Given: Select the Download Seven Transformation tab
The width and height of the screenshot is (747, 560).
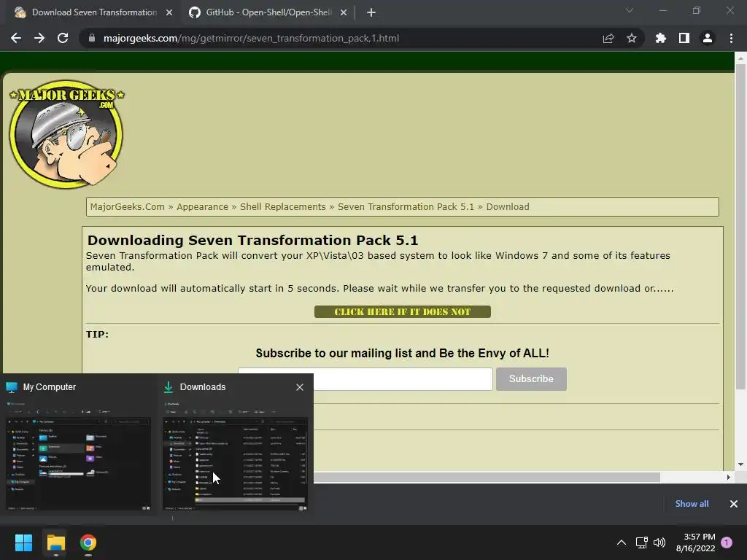Looking at the screenshot, I should point(94,12).
